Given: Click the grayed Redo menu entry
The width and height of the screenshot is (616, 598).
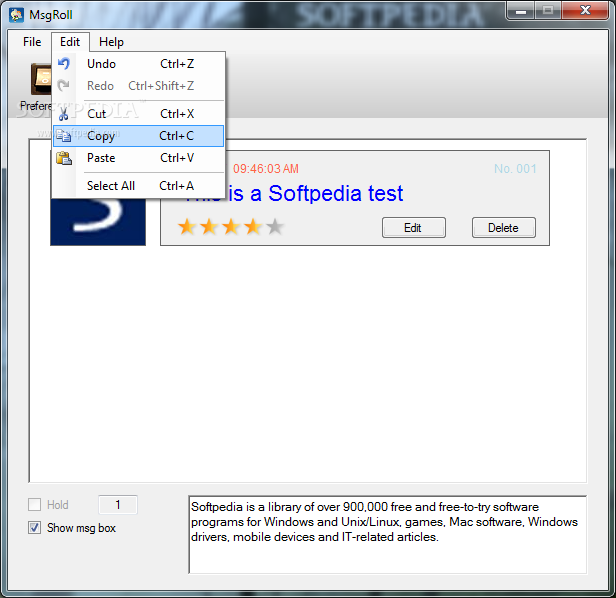Looking at the screenshot, I should point(138,86).
